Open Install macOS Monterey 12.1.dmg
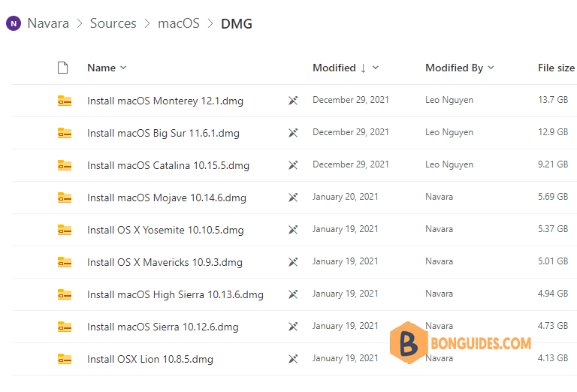Image resolution: width=577 pixels, height=392 pixels. point(165,101)
